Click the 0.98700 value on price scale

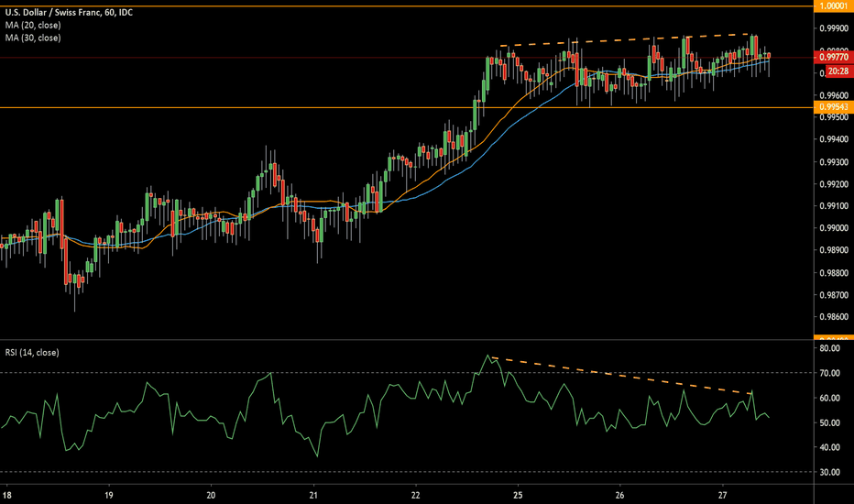click(x=833, y=295)
